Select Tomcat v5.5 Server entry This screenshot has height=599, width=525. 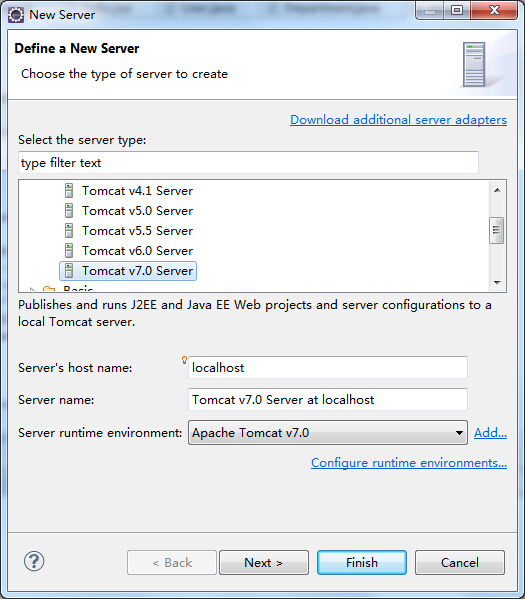[137, 230]
